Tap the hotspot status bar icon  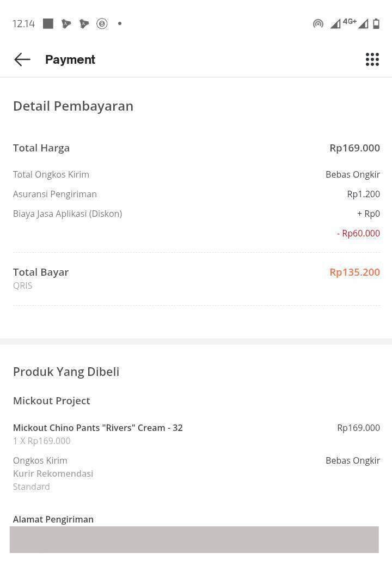click(318, 23)
